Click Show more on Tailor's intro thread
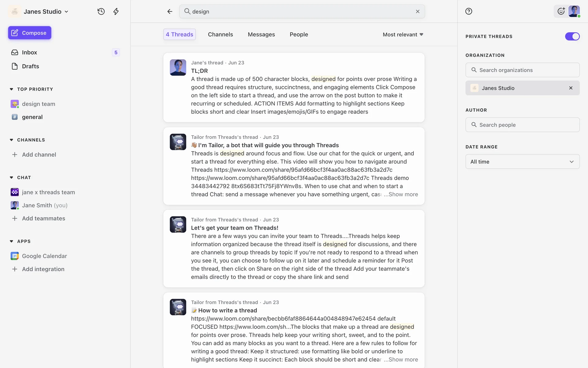 click(x=403, y=194)
